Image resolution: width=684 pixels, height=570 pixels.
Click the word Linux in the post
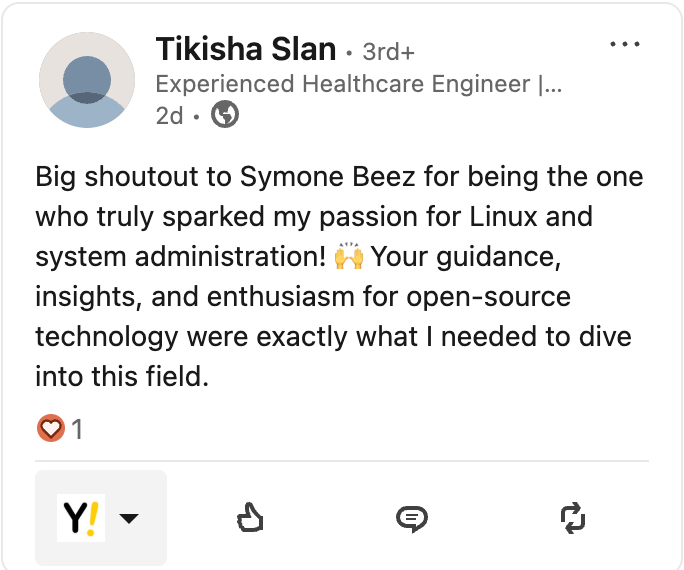click(x=503, y=216)
